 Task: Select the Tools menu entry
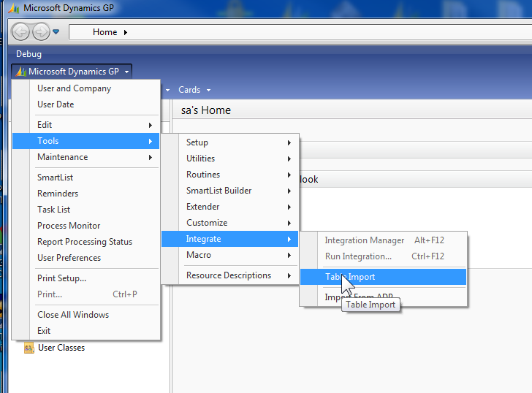(85, 141)
